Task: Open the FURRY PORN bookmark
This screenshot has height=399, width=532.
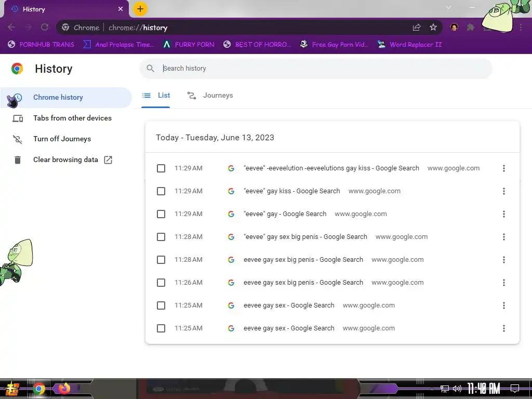Action: pyautogui.click(x=189, y=45)
